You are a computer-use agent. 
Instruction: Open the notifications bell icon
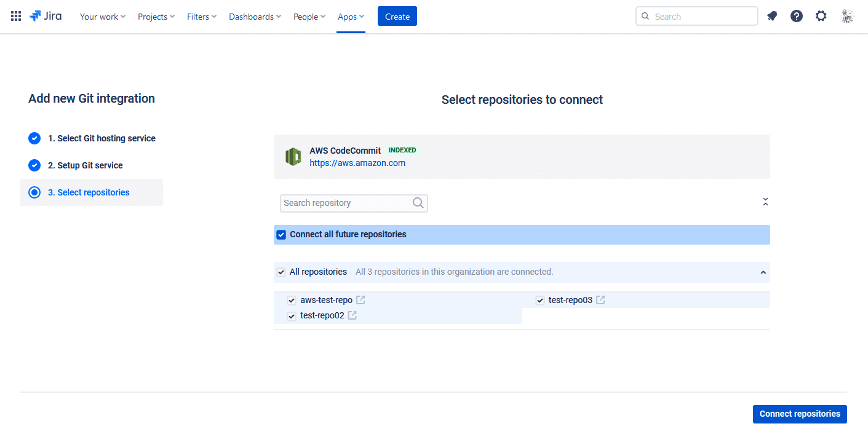click(x=772, y=17)
